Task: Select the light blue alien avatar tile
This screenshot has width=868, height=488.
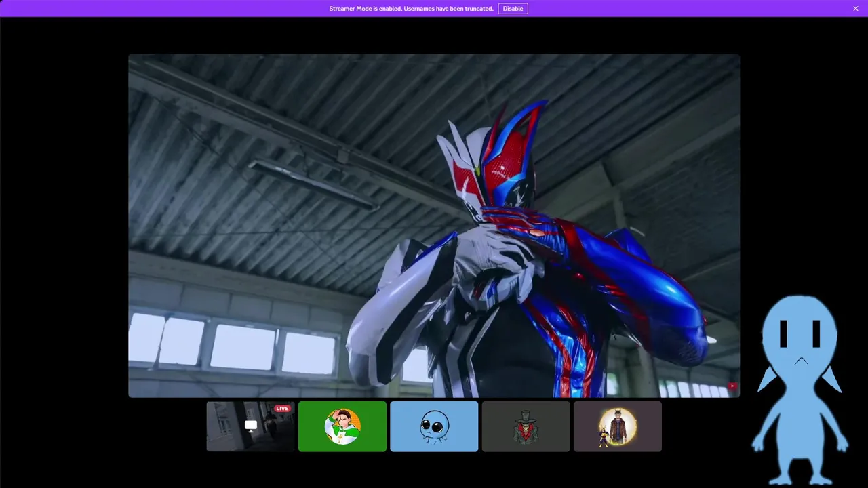Action: coord(434,426)
